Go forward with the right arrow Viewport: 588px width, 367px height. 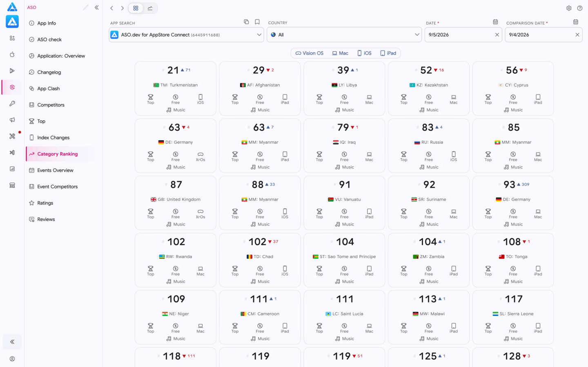[122, 8]
